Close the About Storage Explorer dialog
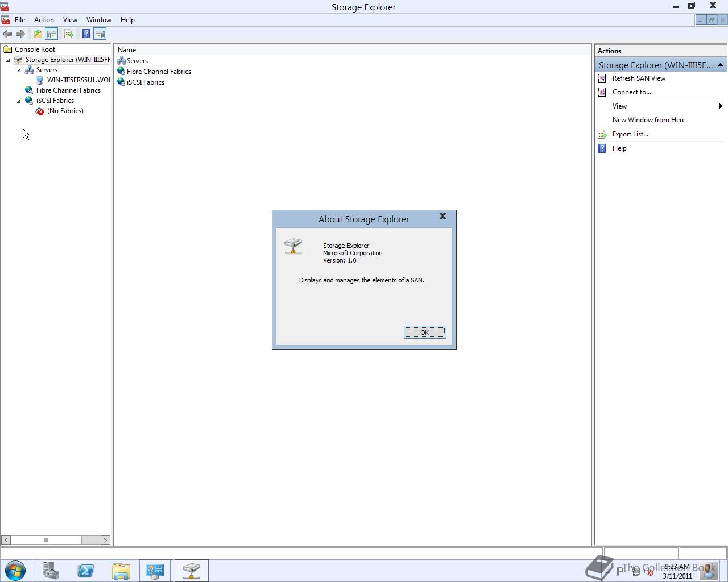 (442, 216)
